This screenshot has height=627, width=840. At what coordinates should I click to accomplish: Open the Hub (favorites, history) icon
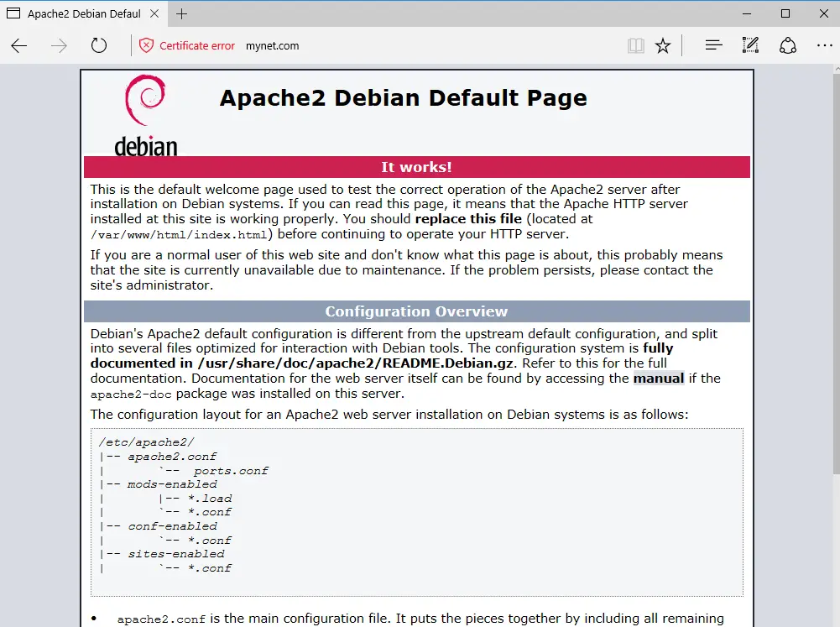[x=713, y=45]
